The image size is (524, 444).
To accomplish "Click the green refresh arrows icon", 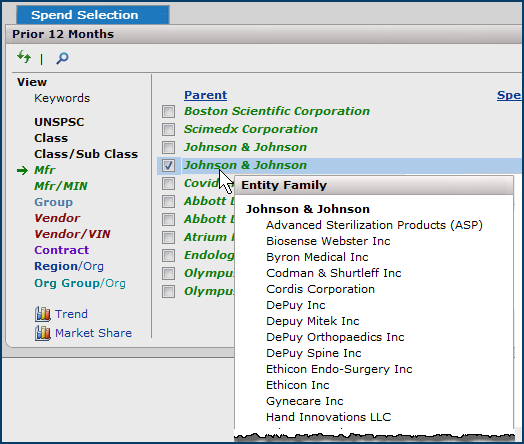I will click(24, 57).
